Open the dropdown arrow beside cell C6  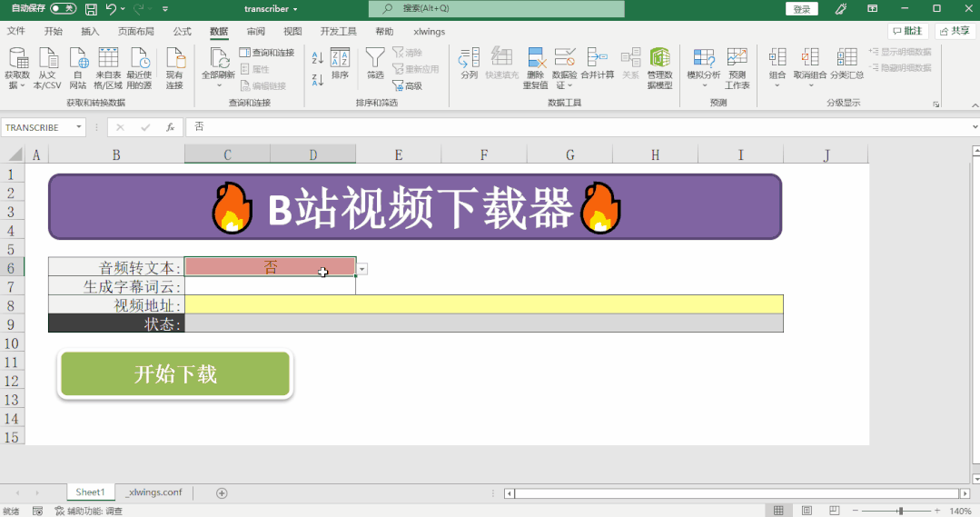click(361, 269)
